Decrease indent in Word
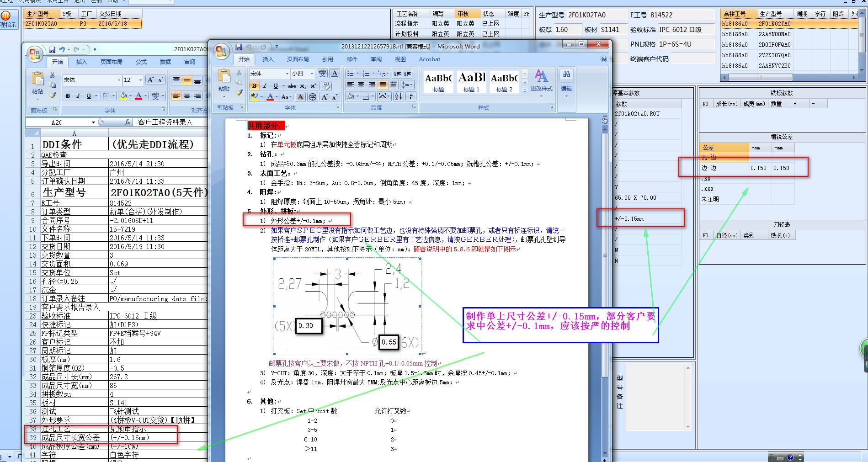The height and width of the screenshot is (462, 868). 397,73
